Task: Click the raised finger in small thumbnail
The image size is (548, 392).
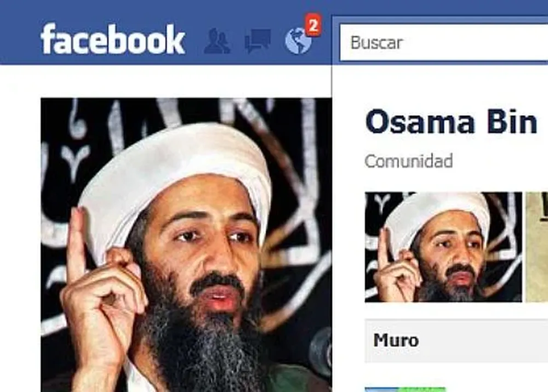Action: coord(384,246)
